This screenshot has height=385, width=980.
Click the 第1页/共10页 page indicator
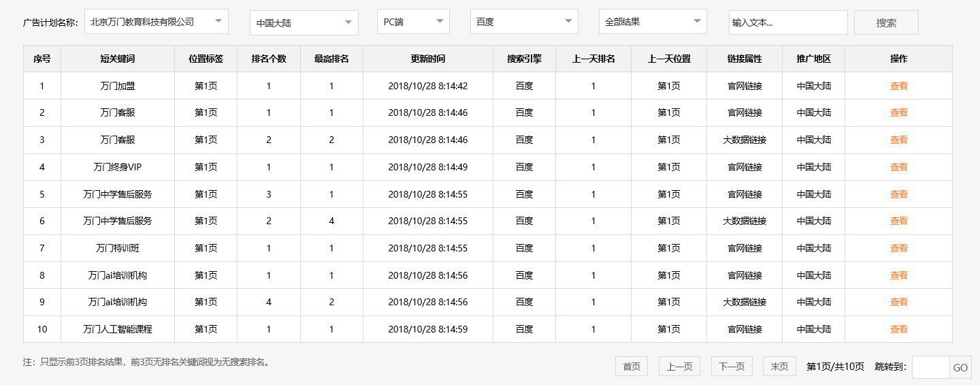[835, 367]
